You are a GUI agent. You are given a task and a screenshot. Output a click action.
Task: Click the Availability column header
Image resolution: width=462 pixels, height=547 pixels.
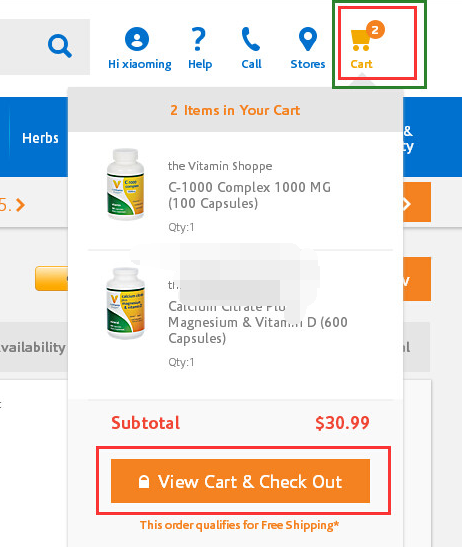(33, 347)
